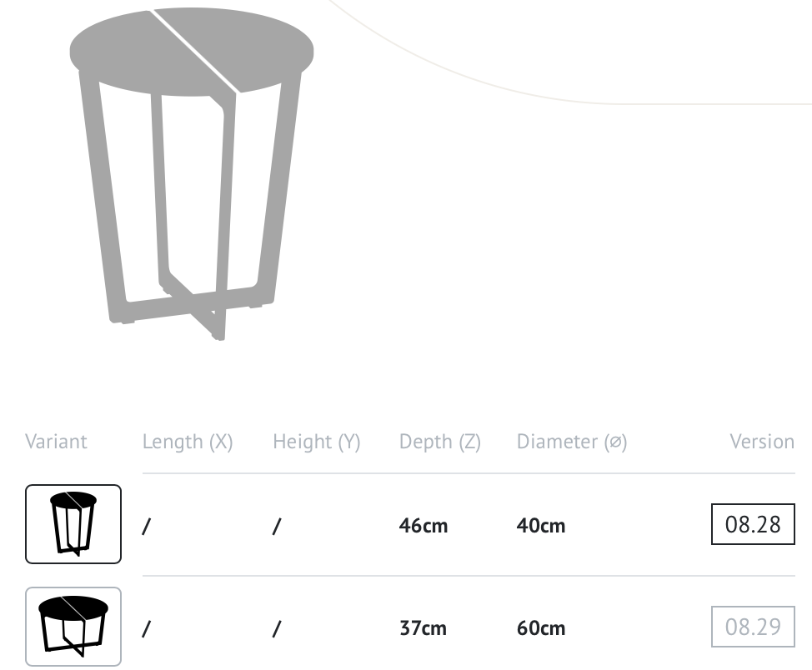Click the length slash in the 46cm row
812x670 pixels.
pyautogui.click(x=147, y=527)
